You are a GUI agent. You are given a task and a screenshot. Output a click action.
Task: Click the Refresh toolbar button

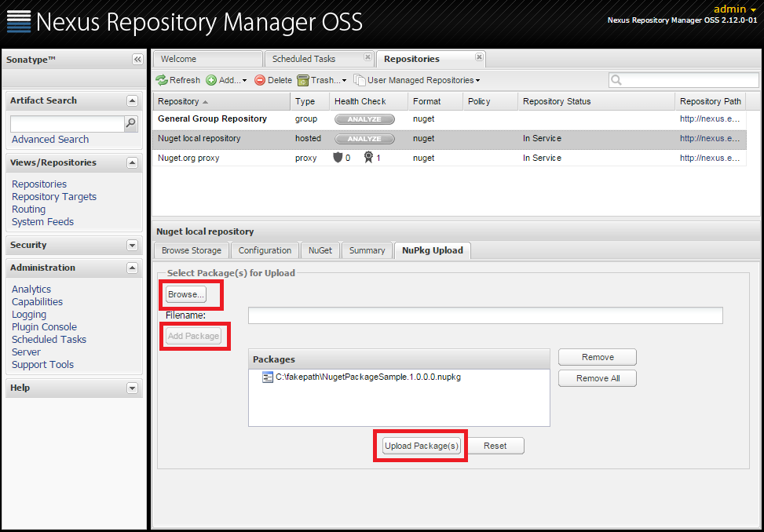click(177, 80)
